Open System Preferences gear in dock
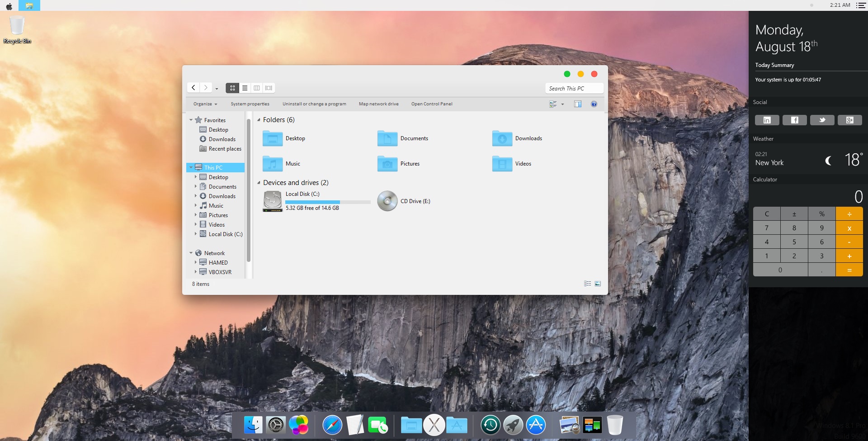This screenshot has height=441, width=868. pyautogui.click(x=276, y=425)
